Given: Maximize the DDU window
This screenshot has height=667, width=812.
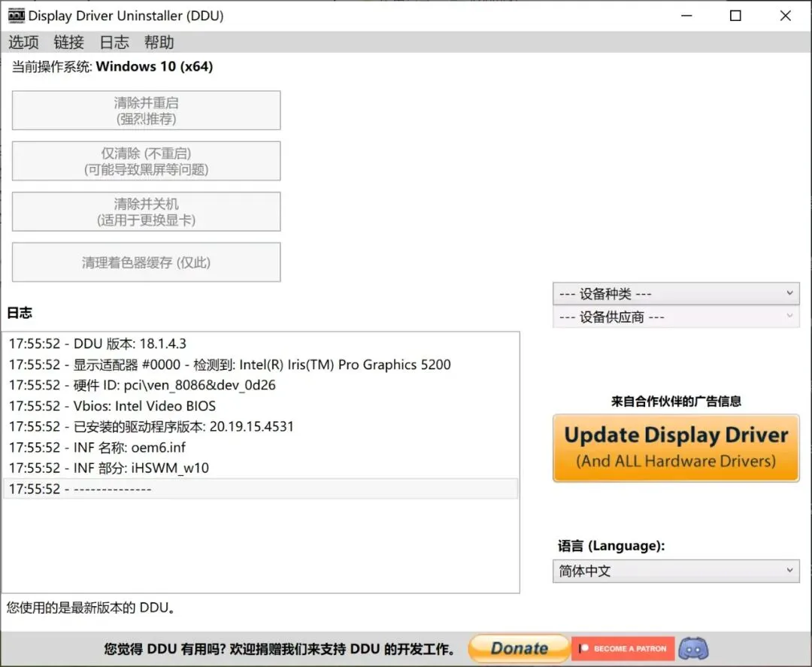Looking at the screenshot, I should [735, 16].
